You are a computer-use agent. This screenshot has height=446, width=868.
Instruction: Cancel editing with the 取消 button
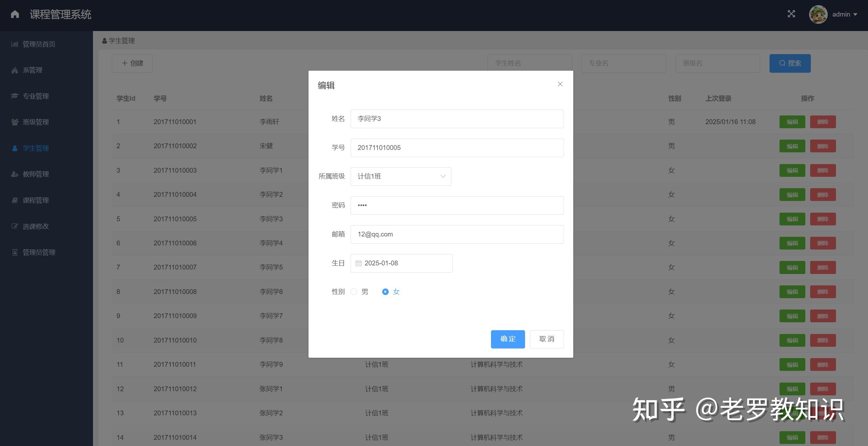click(x=546, y=339)
